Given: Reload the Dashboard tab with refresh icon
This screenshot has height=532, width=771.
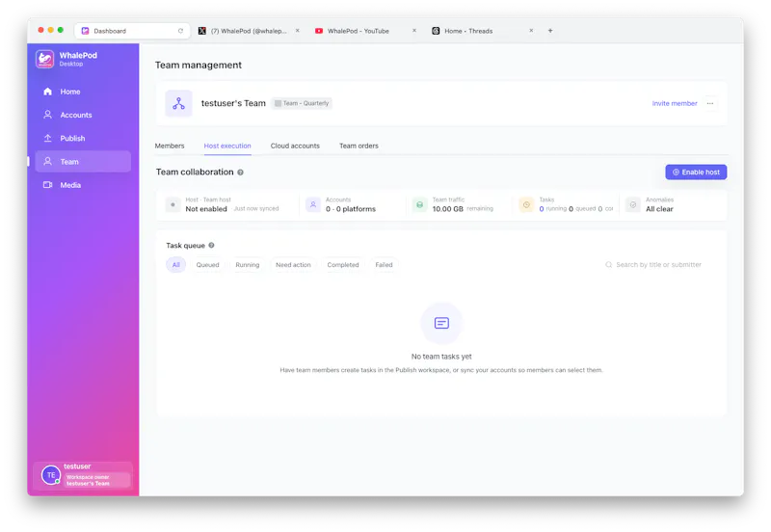Looking at the screenshot, I should click(180, 31).
